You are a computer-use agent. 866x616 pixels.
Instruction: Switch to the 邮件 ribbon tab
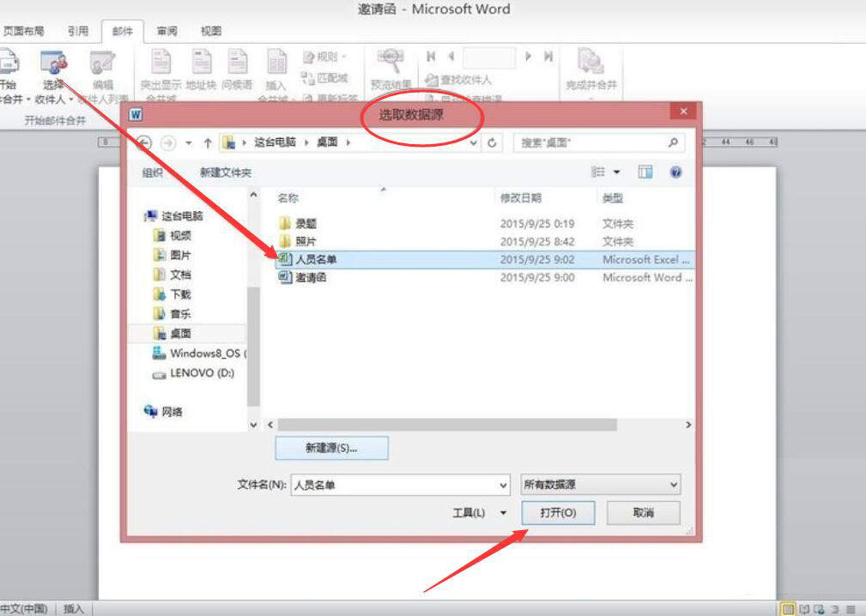point(123,32)
